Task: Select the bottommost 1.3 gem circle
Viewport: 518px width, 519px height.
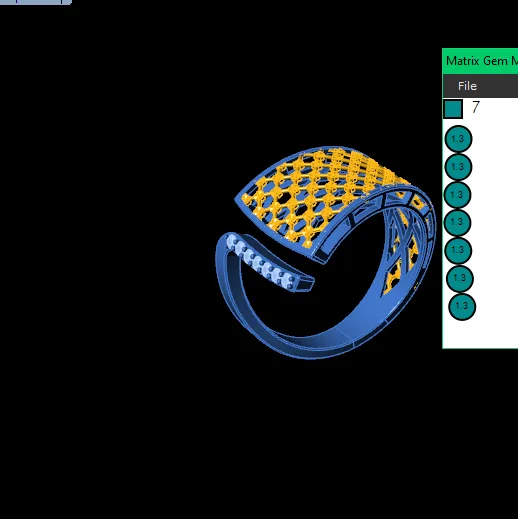Action: pos(462,306)
